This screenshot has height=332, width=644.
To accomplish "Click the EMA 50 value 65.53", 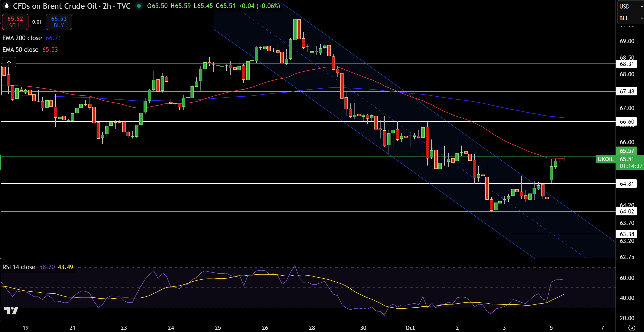I will pyautogui.click(x=50, y=50).
